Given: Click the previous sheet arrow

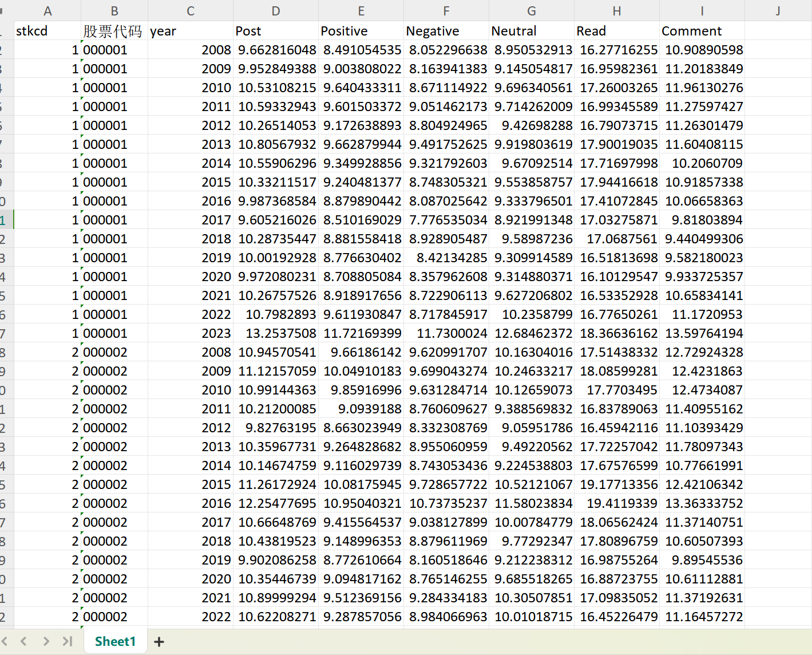Looking at the screenshot, I should [x=24, y=641].
